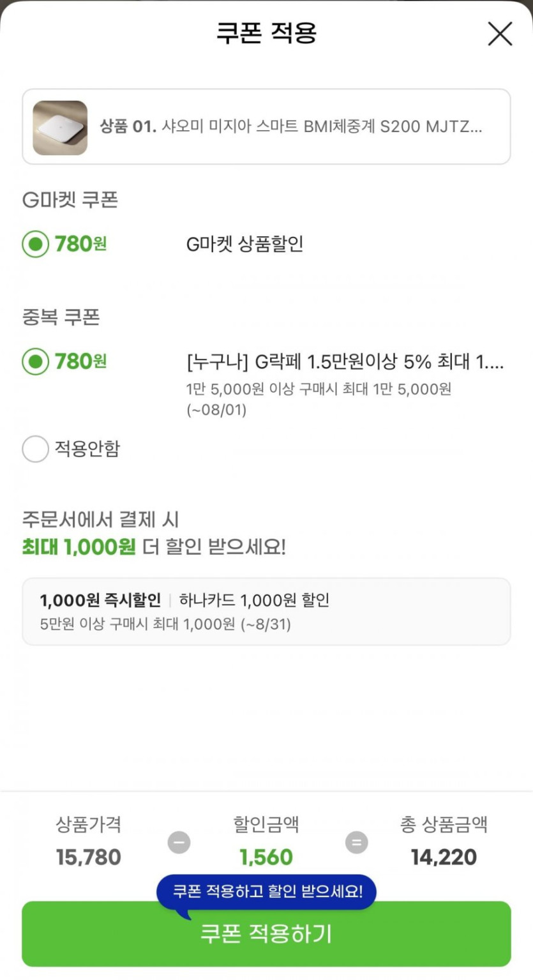Tap the 5만원 이상 구매시 condition text

[165, 624]
